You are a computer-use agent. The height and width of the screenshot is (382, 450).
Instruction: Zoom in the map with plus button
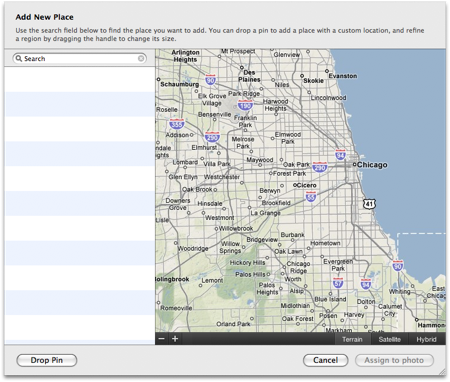(175, 339)
